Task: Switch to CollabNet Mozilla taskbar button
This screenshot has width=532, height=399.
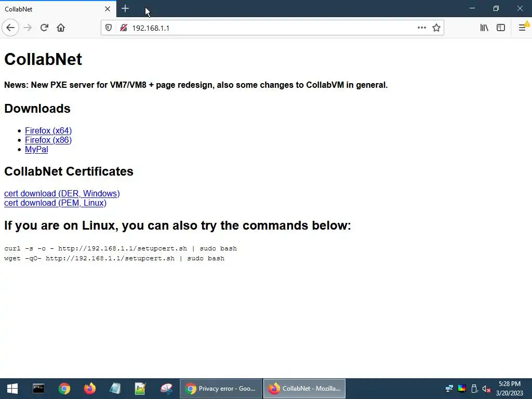Action: [x=304, y=389]
